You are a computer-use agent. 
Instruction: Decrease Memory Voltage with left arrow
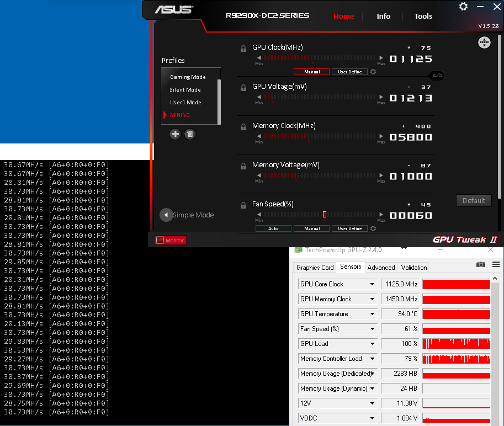(x=259, y=175)
